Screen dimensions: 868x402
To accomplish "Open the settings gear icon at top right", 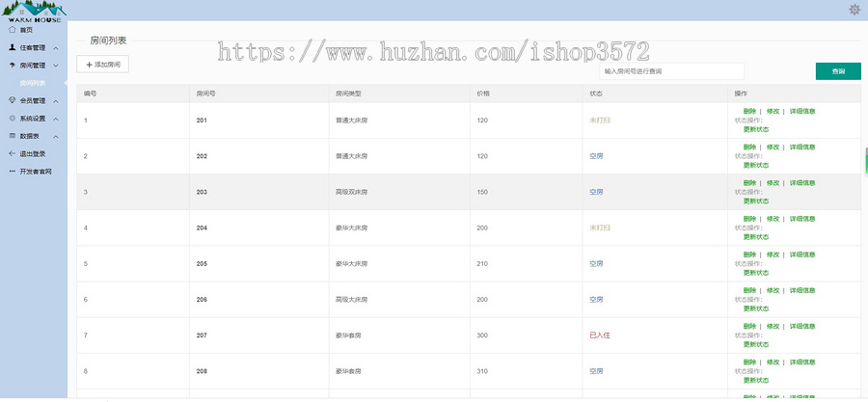I will pos(854,10).
